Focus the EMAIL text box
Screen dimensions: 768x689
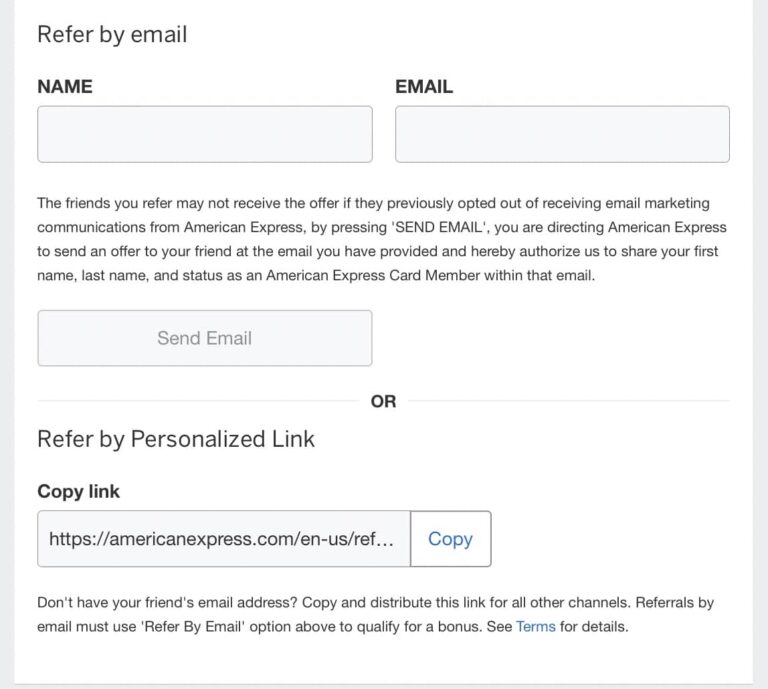point(562,134)
